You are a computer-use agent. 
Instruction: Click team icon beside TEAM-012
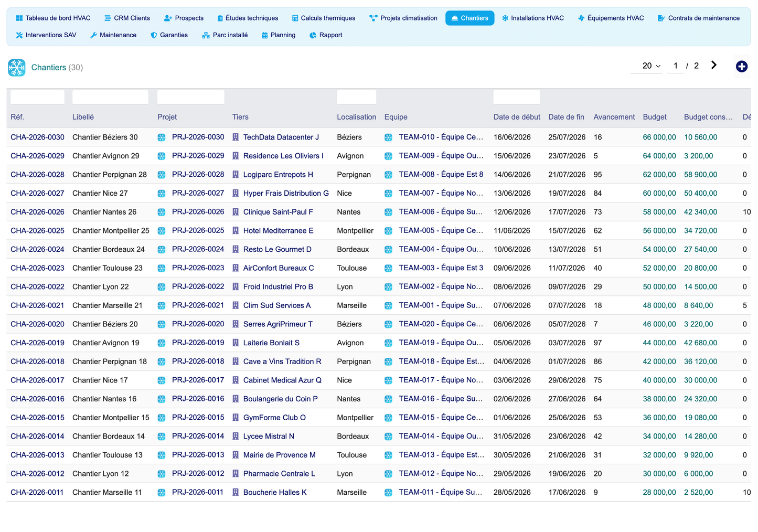[388, 474]
